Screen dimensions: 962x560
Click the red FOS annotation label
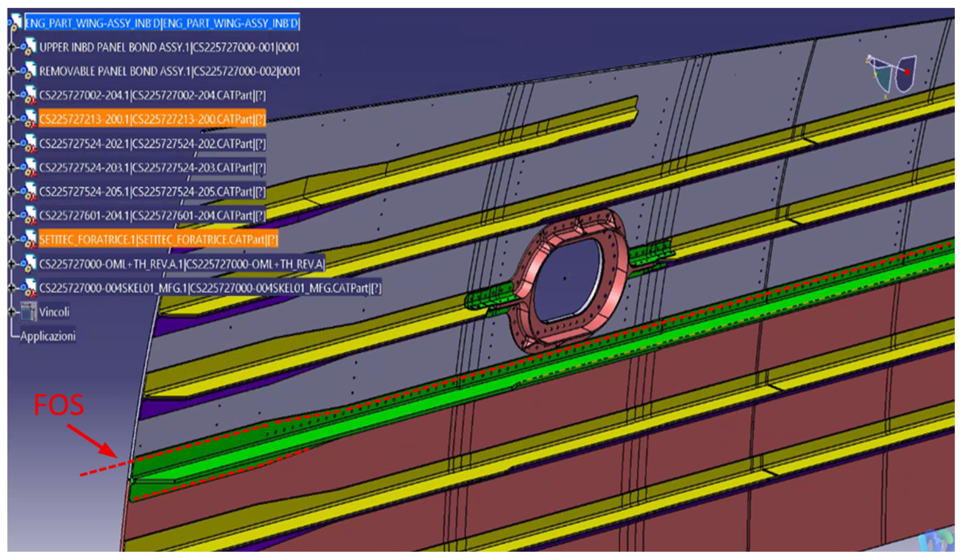tap(59, 405)
